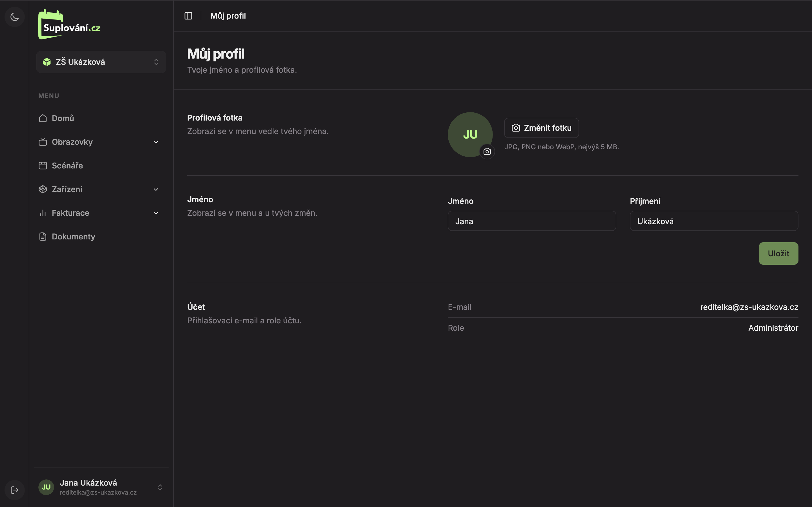The width and height of the screenshot is (812, 507).
Task: Click the Suplování.cz logo
Action: tap(69, 25)
